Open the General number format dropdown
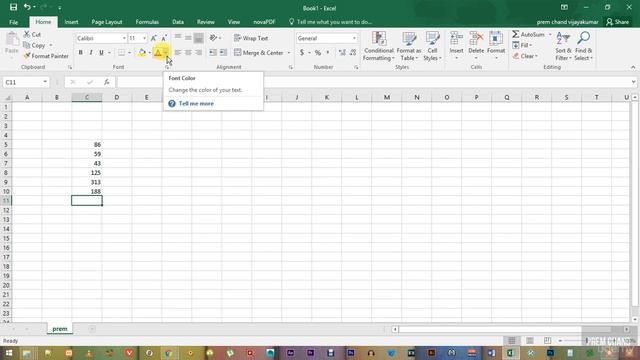The image size is (640, 360). [x=354, y=38]
